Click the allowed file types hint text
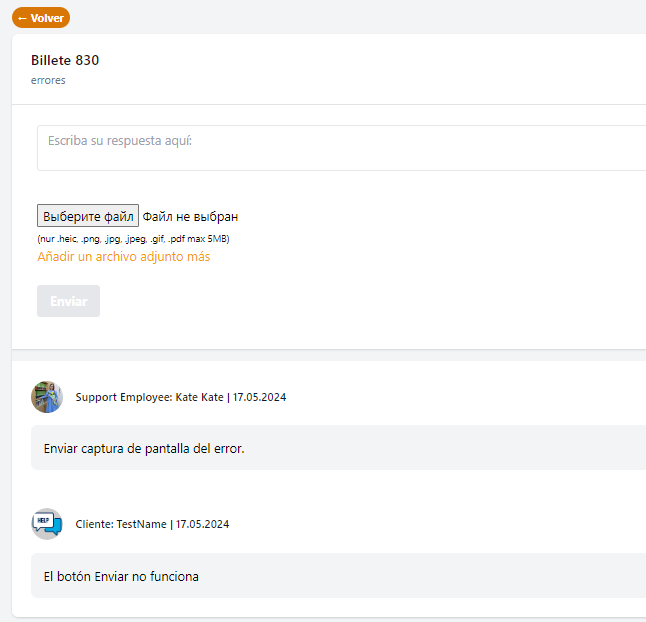 pyautogui.click(x=133, y=239)
